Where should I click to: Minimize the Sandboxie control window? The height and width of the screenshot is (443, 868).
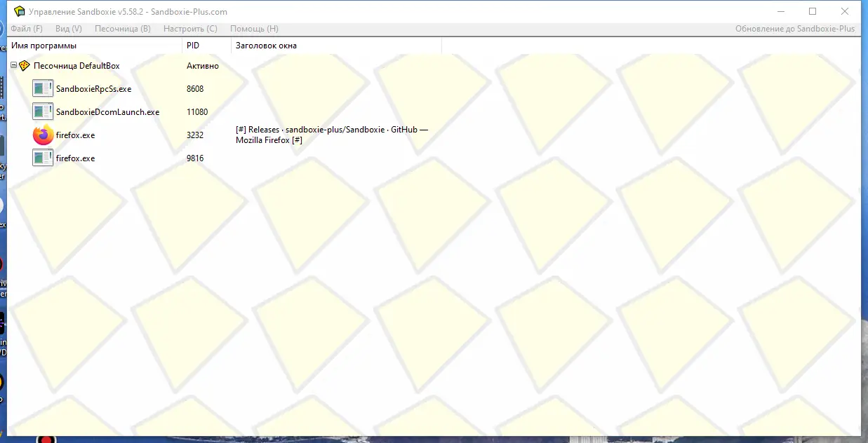[780, 11]
